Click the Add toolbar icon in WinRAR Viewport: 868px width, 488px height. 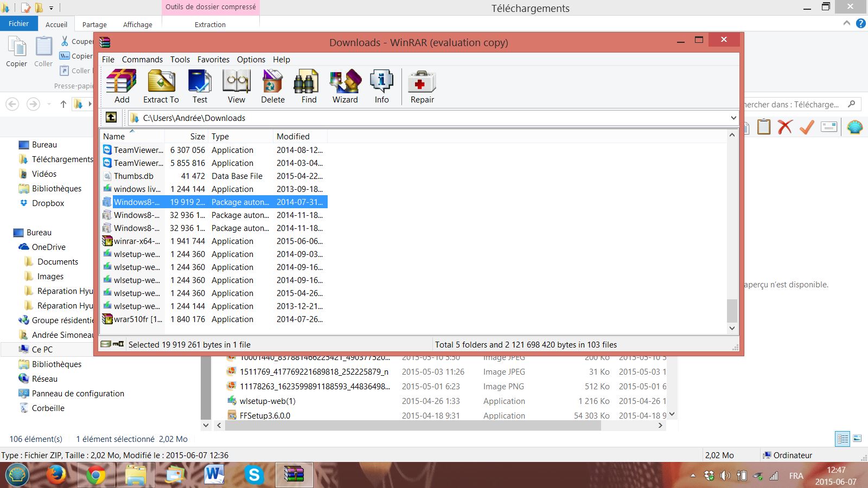pos(122,86)
